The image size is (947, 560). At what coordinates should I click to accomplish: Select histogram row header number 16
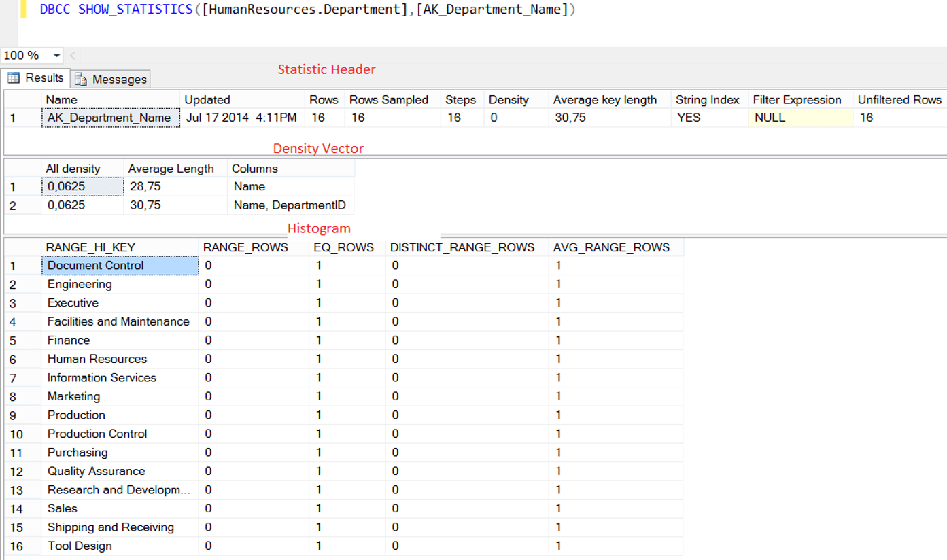[x=22, y=546]
